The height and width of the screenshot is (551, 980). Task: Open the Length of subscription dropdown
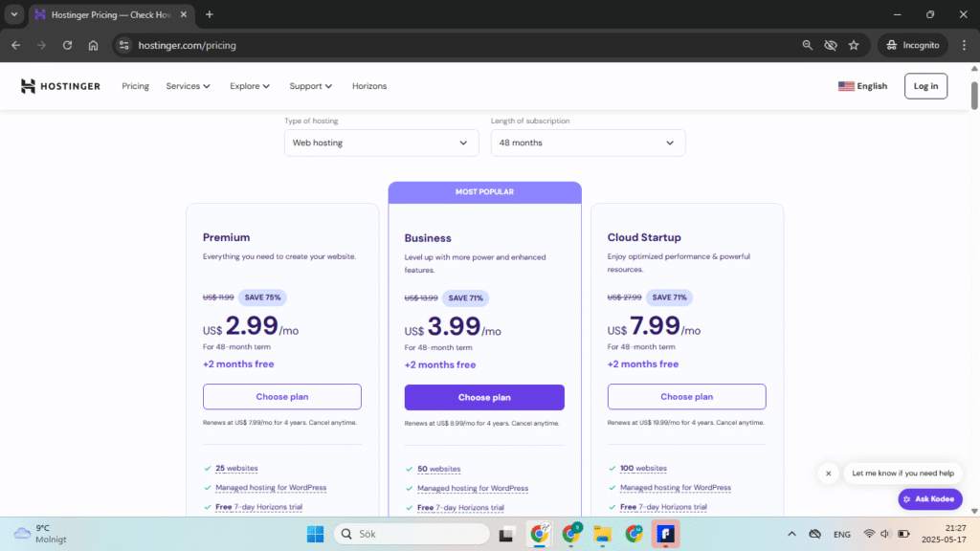(x=588, y=143)
